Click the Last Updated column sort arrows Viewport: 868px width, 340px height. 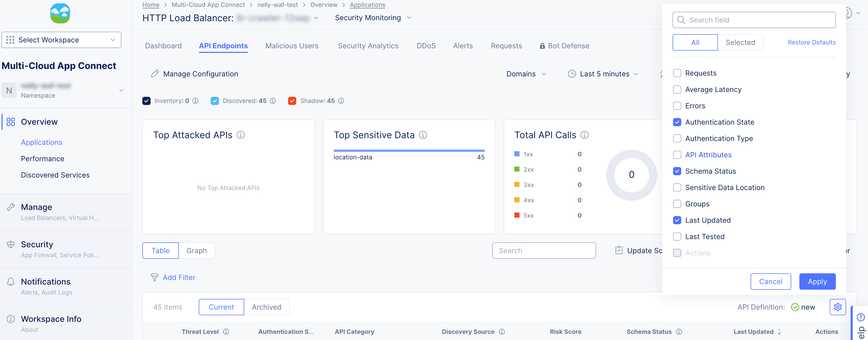tap(779, 332)
